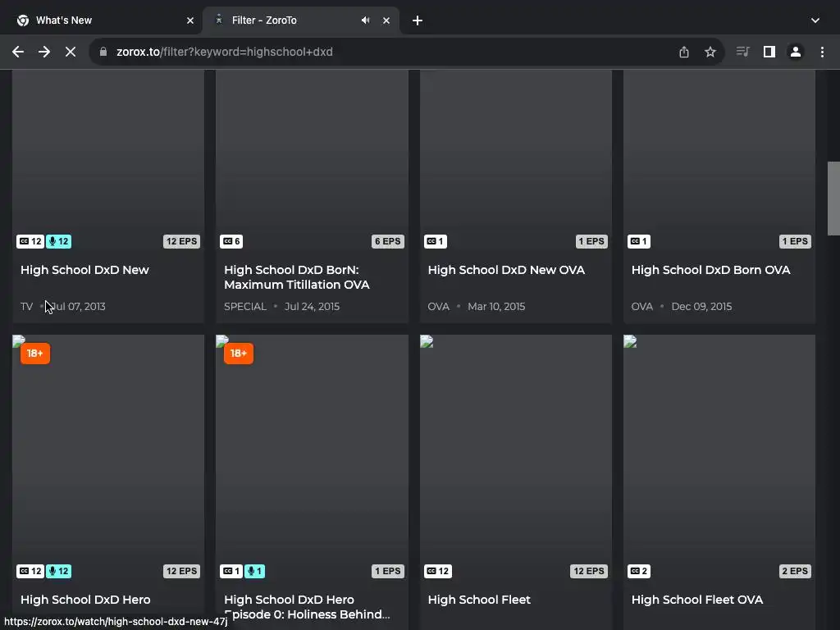
Task: Open High School DxD Hero title
Action: click(x=85, y=600)
